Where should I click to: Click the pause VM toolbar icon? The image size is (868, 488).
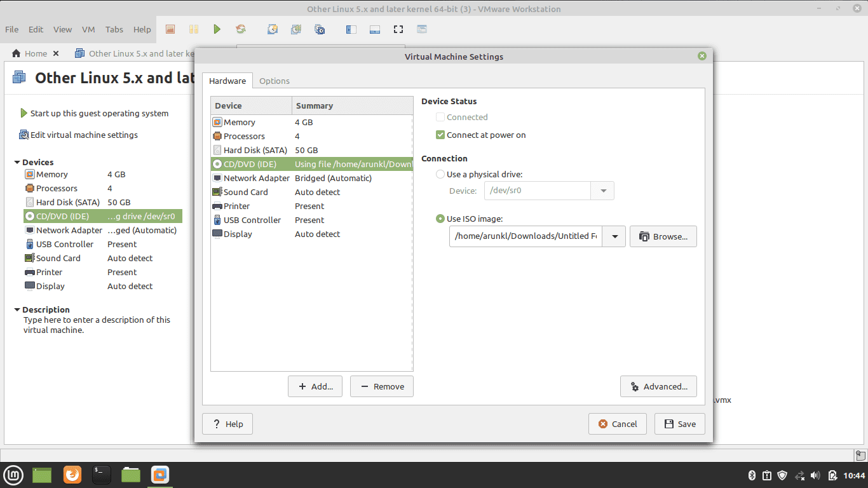(194, 29)
